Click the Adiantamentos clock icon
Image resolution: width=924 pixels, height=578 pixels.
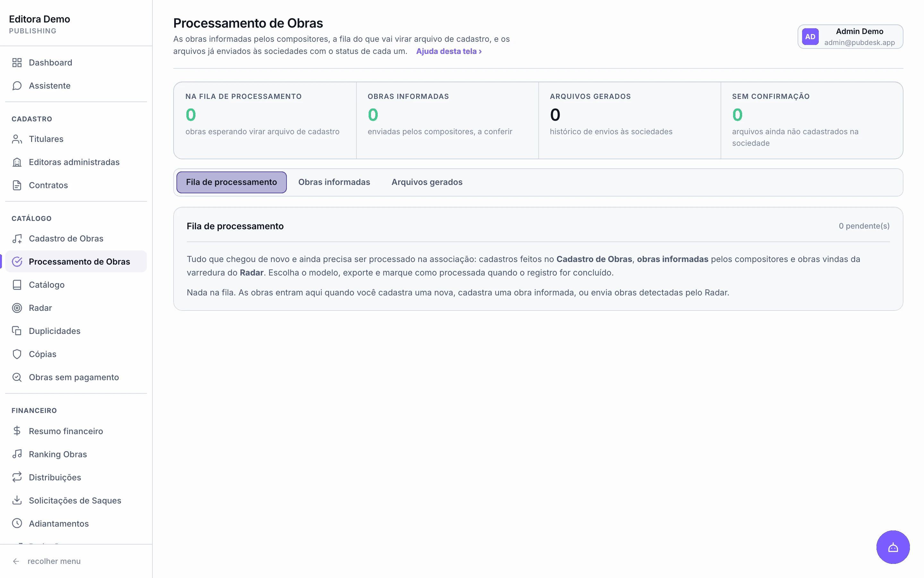[17, 524]
